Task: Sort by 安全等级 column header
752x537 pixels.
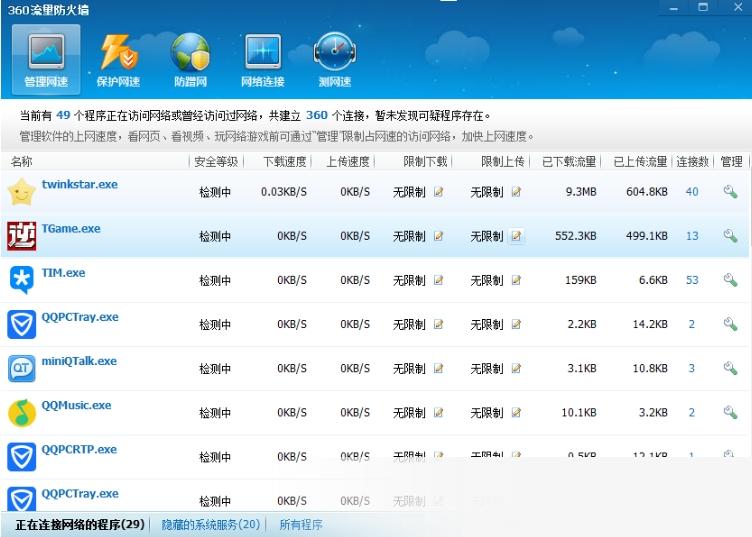Action: click(216, 162)
